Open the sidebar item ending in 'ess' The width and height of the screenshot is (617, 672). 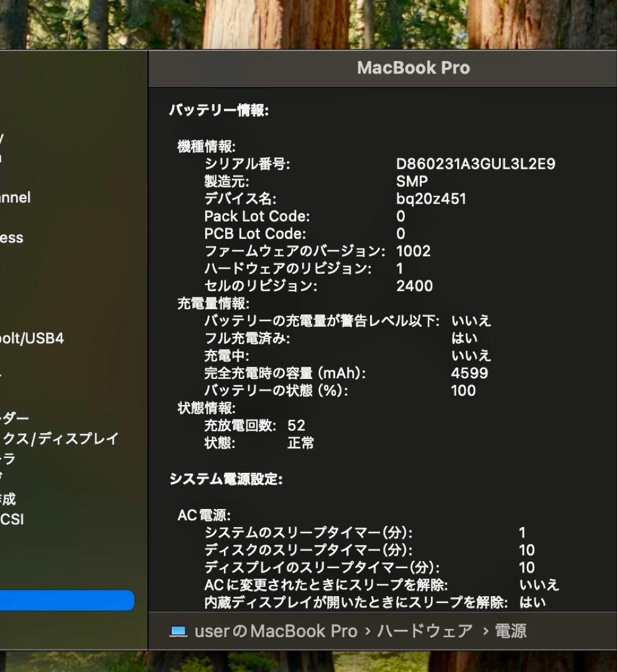[x=12, y=238]
